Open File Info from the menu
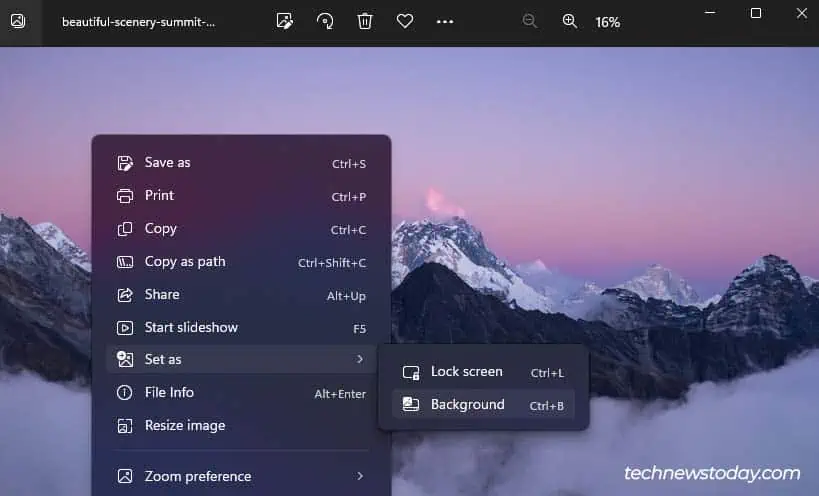 pyautogui.click(x=241, y=393)
